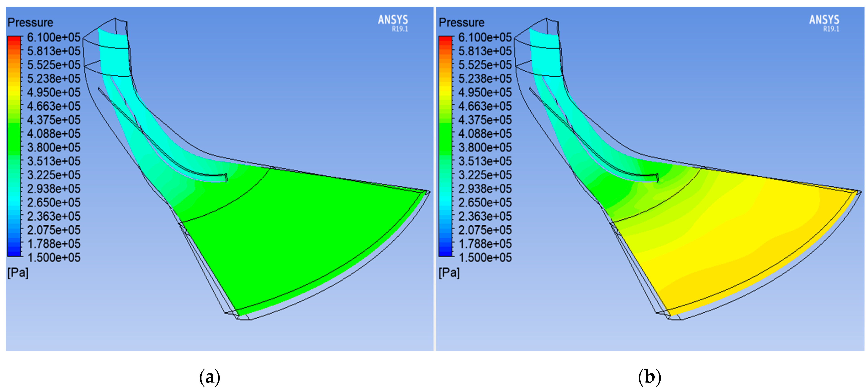Image resolution: width=868 pixels, height=391 pixels.
Task: Select the Pressure title in right plot
Action: [x=462, y=23]
